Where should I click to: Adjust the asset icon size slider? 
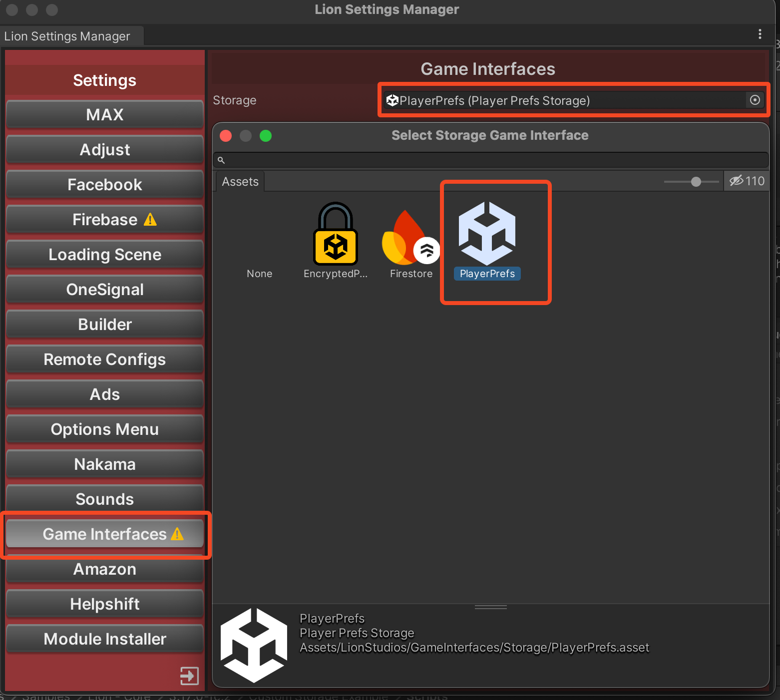pos(696,182)
